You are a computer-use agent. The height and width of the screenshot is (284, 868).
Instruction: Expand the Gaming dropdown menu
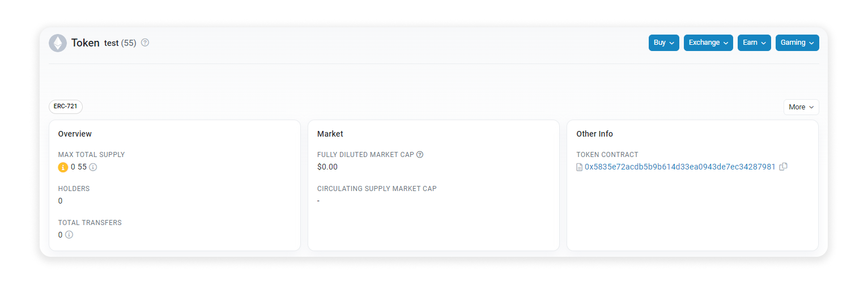(797, 43)
